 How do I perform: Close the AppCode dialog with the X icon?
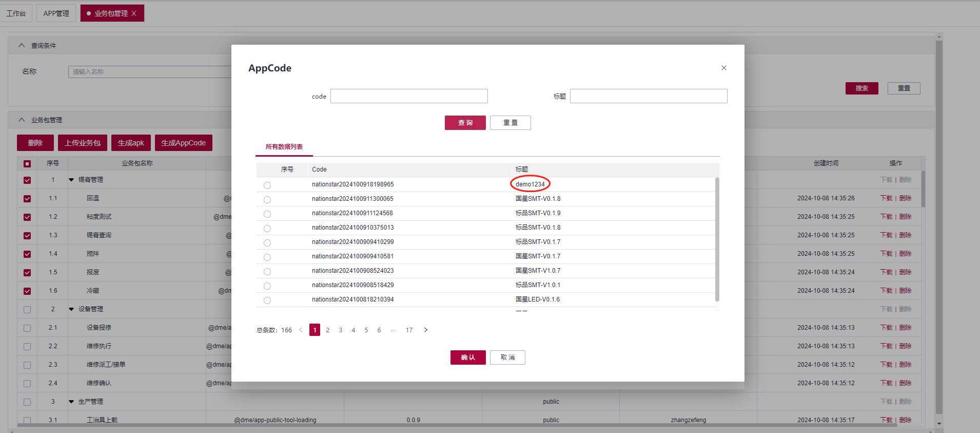(723, 68)
